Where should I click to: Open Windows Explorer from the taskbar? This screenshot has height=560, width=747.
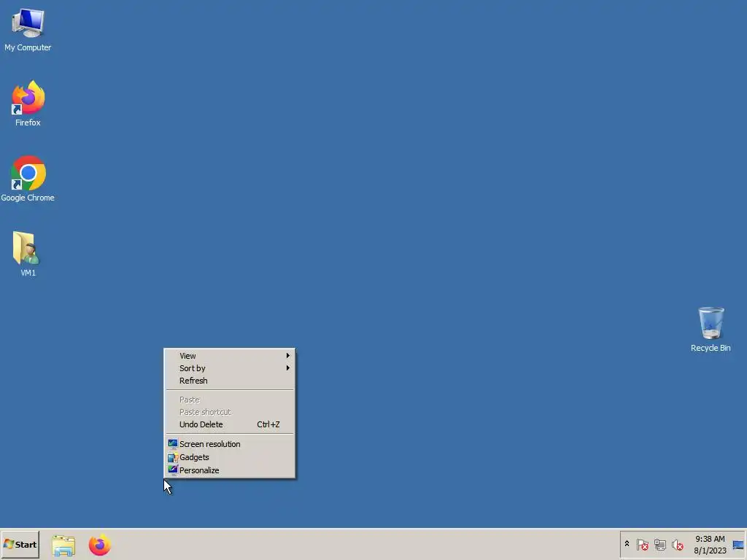point(63,545)
